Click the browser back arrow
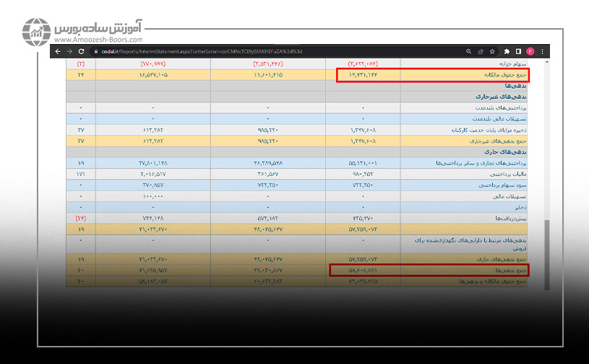 58,51
